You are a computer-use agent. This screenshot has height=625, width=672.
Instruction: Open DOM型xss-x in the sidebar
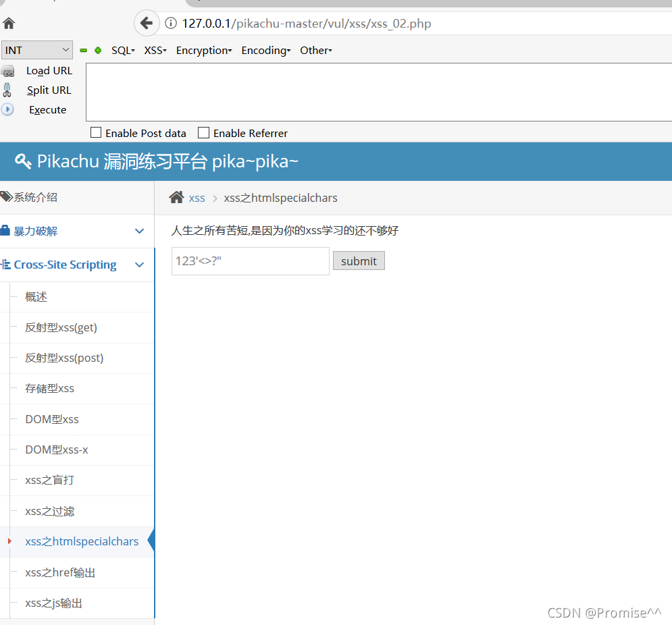tap(57, 450)
